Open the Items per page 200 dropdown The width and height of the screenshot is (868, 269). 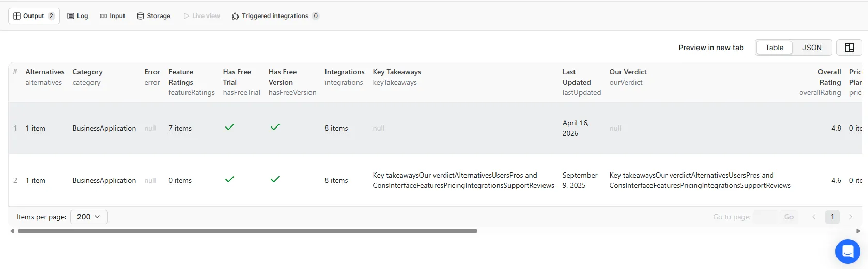click(89, 217)
